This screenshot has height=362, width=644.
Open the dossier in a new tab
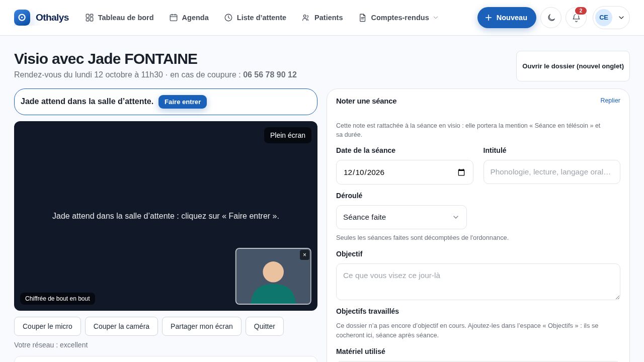click(x=573, y=66)
